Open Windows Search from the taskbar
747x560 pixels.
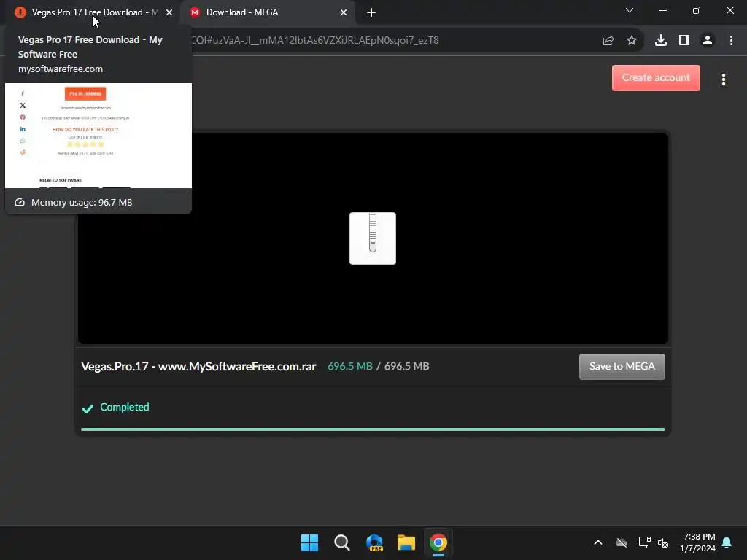342,542
